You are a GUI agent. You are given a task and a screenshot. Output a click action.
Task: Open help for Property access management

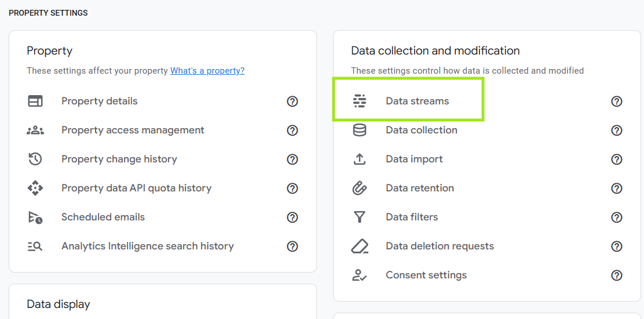(292, 130)
